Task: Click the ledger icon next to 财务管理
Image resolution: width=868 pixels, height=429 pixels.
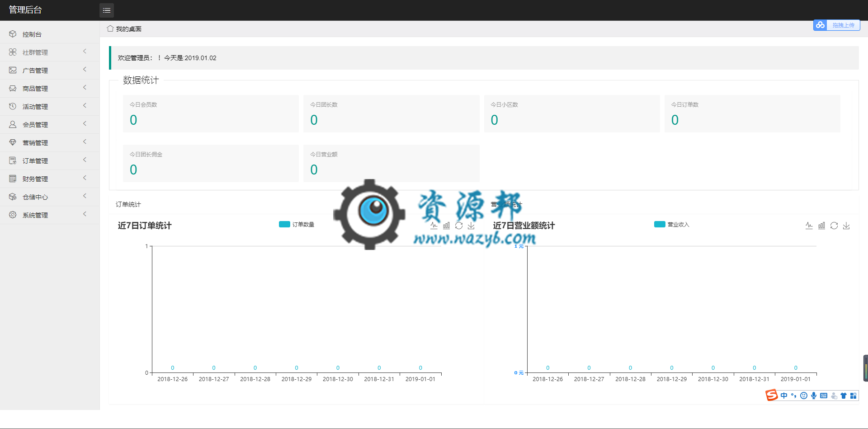Action: coord(13,179)
